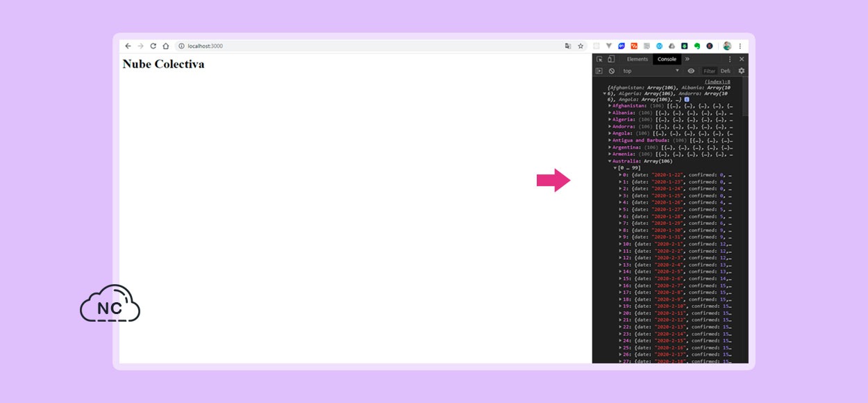Expand entry 15 dated 2020-2-6
The image size is (868, 403).
(x=621, y=279)
